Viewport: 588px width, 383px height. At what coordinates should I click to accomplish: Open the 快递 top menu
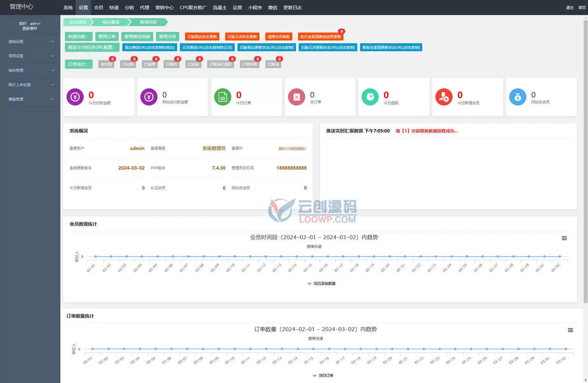click(x=114, y=7)
